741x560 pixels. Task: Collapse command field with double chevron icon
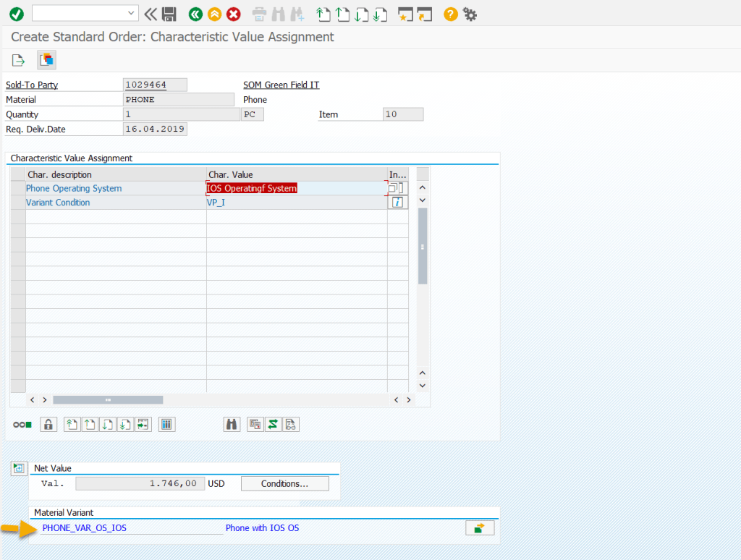(x=151, y=14)
